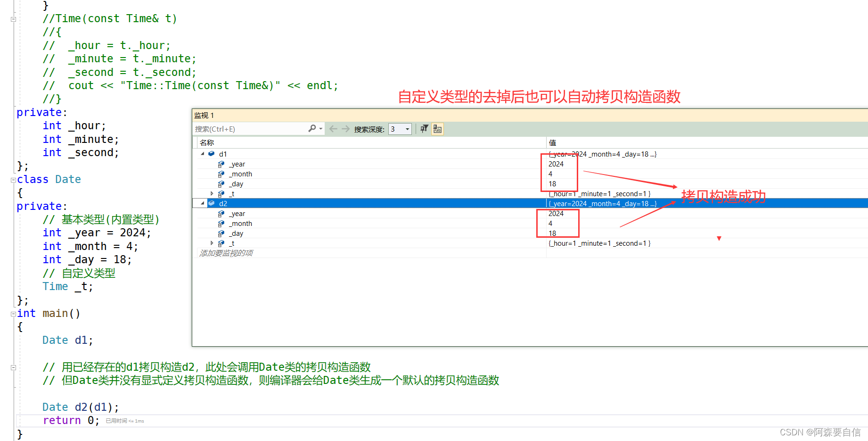The width and height of the screenshot is (868, 441).
Task: Click d2's _t value hour=1 minute=1 second=1
Action: coord(599,243)
